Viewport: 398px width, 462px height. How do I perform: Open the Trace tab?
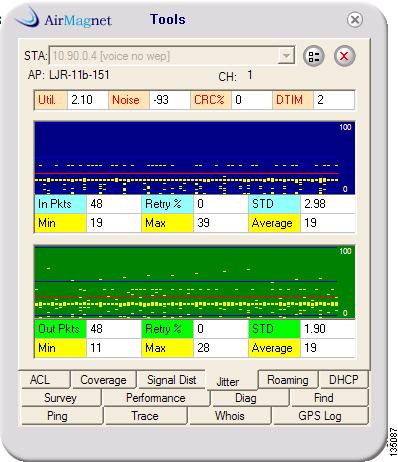[145, 416]
